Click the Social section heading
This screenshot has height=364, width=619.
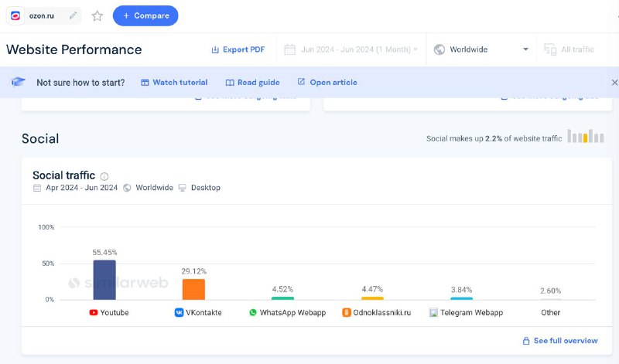[40, 139]
